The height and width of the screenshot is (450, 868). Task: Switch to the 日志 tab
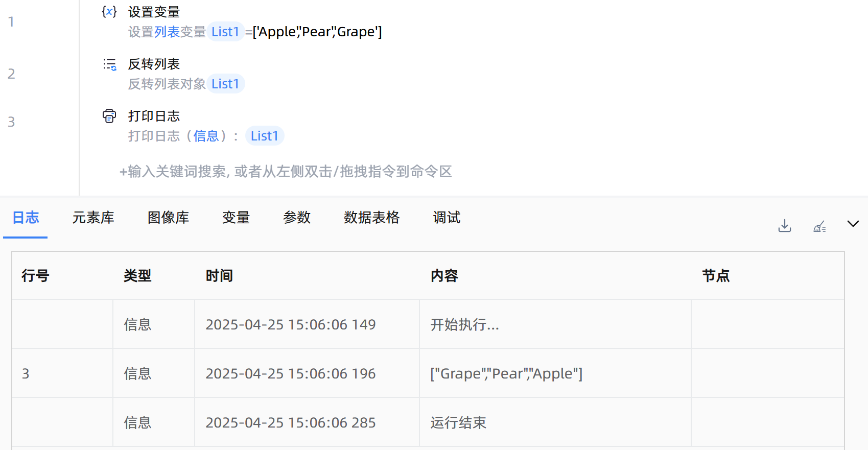click(x=26, y=218)
